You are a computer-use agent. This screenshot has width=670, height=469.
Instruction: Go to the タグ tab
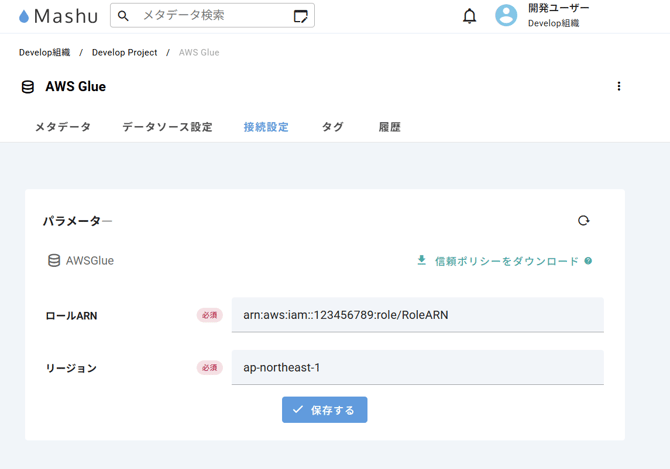(333, 127)
